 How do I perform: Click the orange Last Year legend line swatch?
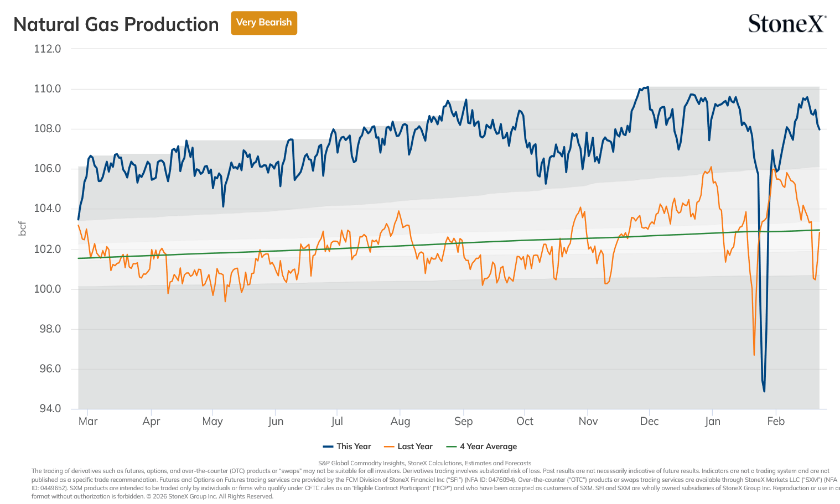click(389, 446)
